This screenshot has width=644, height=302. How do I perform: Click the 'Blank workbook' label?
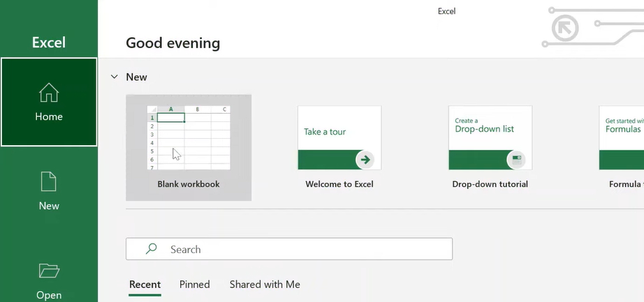[189, 184]
